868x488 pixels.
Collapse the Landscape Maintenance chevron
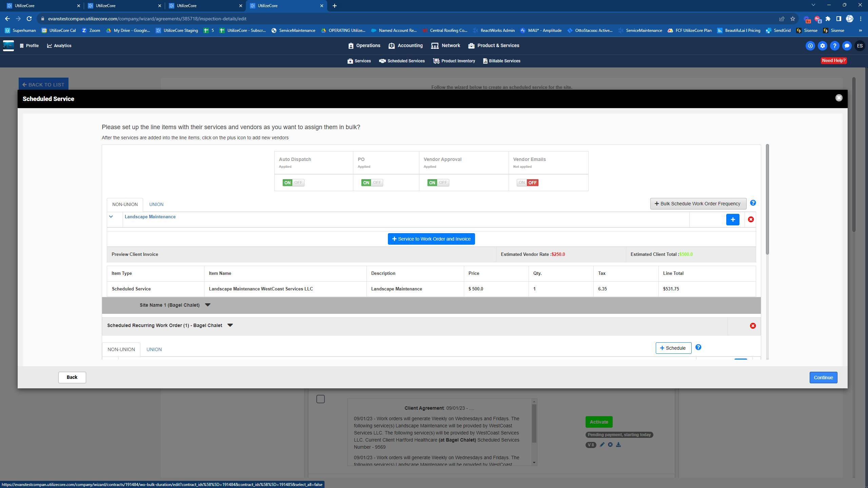pyautogui.click(x=111, y=217)
